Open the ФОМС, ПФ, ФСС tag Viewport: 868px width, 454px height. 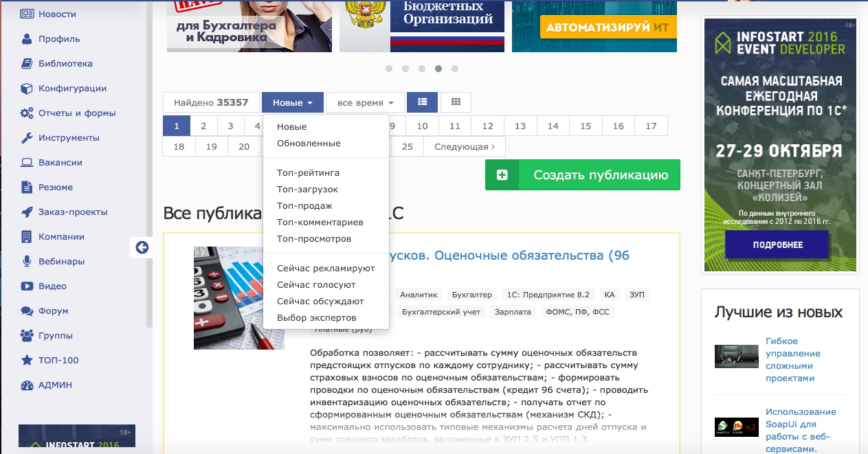click(577, 311)
